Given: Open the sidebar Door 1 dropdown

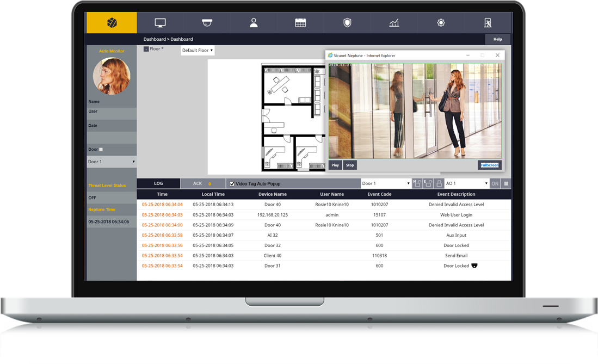Looking at the screenshot, I should [112, 162].
